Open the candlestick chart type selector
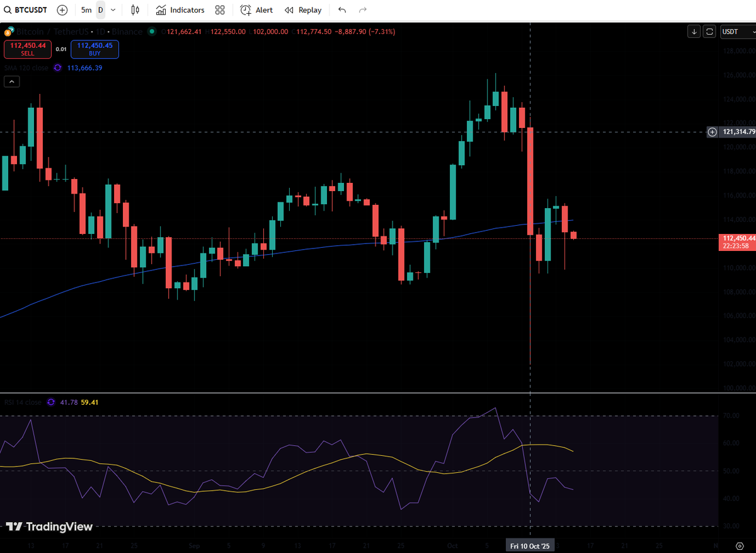The height and width of the screenshot is (553, 756). tap(135, 10)
